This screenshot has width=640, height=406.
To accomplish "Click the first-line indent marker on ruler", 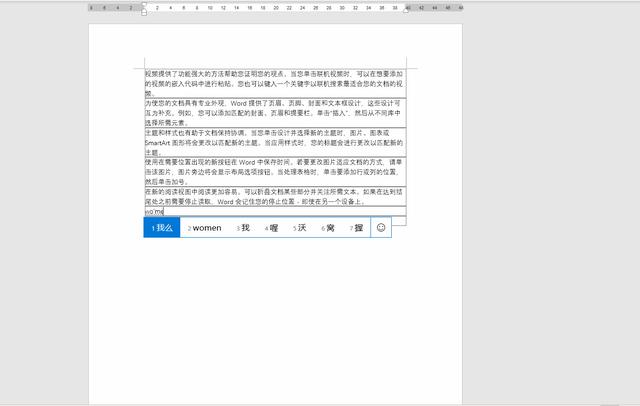I will (x=145, y=4).
